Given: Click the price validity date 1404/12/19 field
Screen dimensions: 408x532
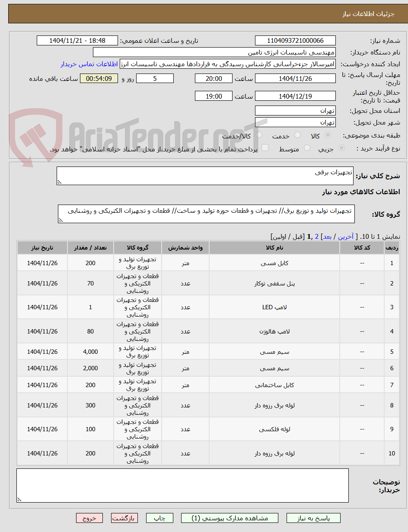Looking at the screenshot, I should [x=295, y=96].
